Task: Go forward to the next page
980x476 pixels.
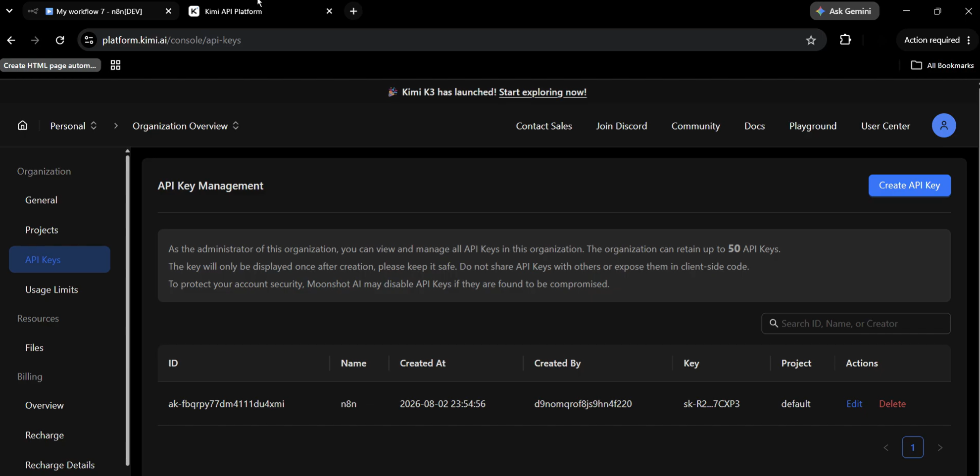Action: pyautogui.click(x=35, y=40)
